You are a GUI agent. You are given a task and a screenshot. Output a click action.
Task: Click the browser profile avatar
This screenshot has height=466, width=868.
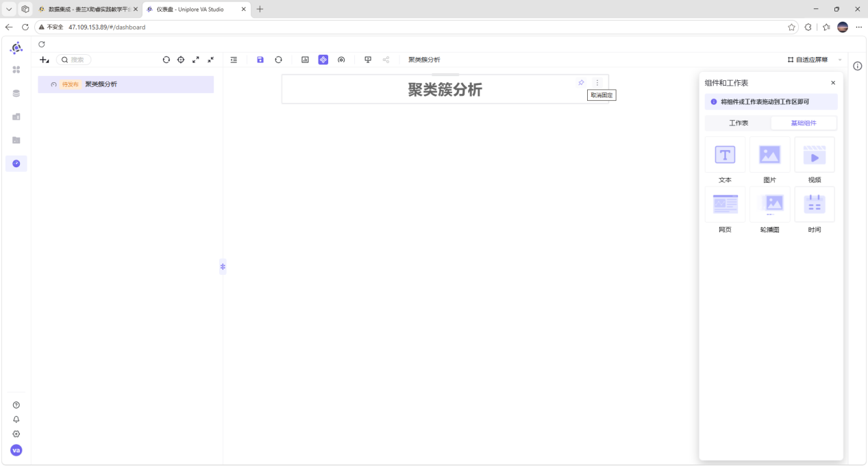point(843,27)
